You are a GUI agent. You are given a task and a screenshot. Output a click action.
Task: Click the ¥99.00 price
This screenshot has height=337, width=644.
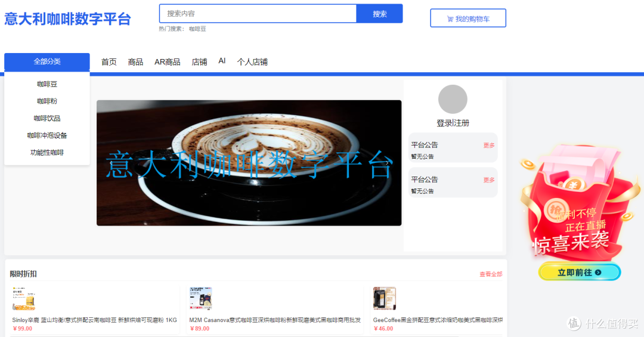point(23,329)
